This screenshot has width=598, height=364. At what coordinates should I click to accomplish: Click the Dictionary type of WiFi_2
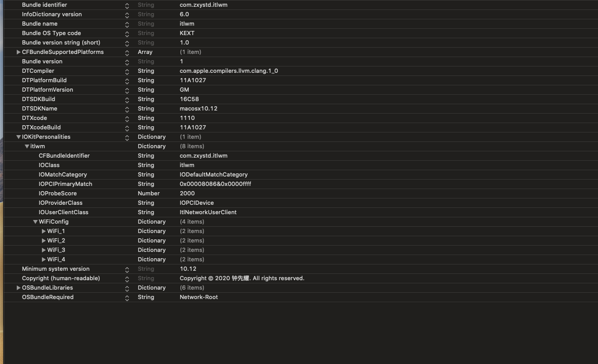[151, 240]
